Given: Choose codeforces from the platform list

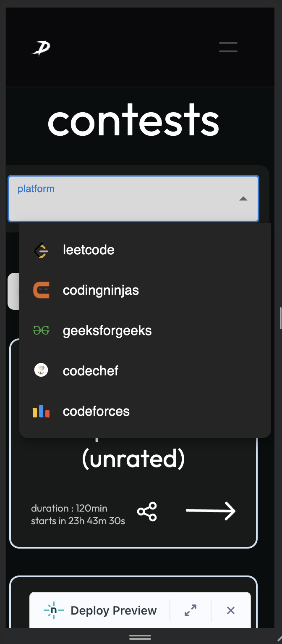Looking at the screenshot, I should (x=96, y=411).
